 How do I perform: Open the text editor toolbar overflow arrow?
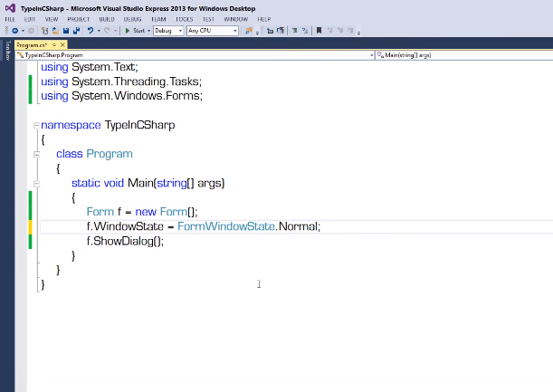pyautogui.click(x=358, y=33)
